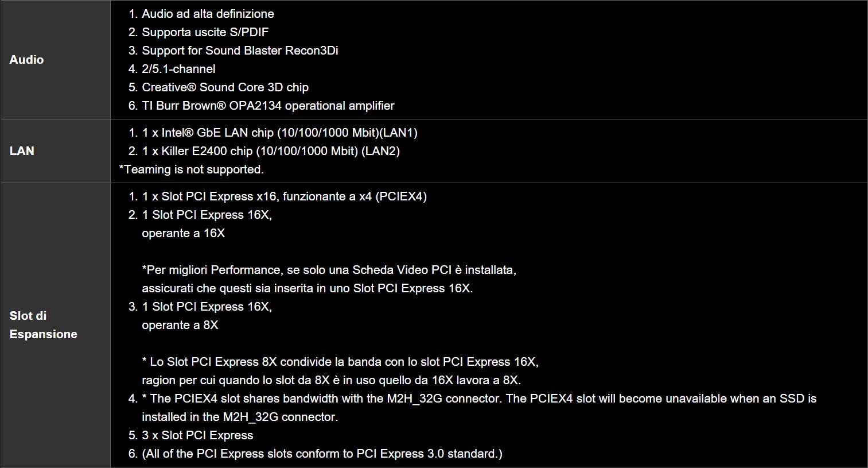Click the note starting "Lo Slot PCI Express 8X condivide"
This screenshot has width=868, height=468.
pyautogui.click(x=340, y=362)
